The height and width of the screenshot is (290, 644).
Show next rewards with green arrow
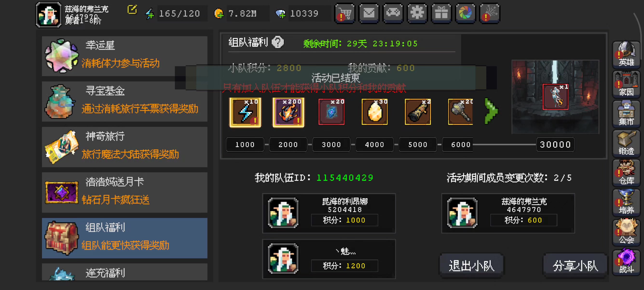[x=491, y=111]
